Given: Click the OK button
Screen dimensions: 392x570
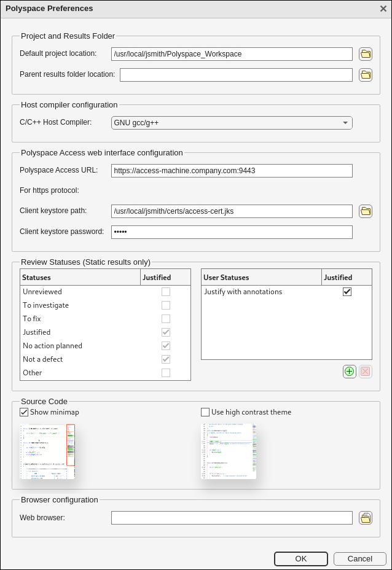Looking at the screenshot, I should [300, 559].
